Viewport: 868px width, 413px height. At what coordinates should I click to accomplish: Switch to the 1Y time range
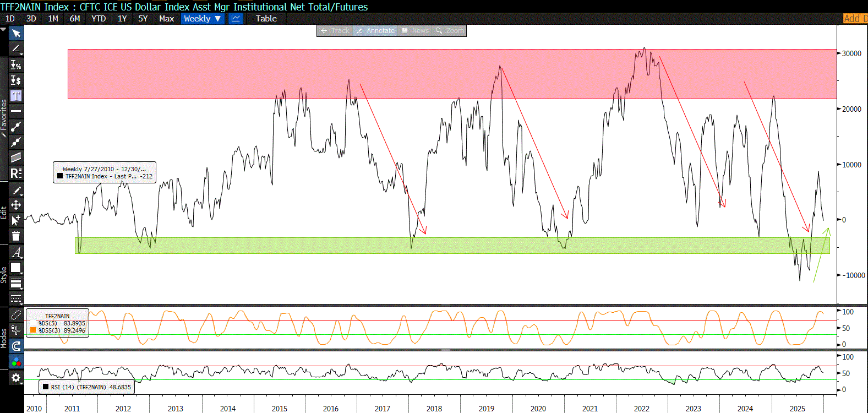click(x=122, y=19)
